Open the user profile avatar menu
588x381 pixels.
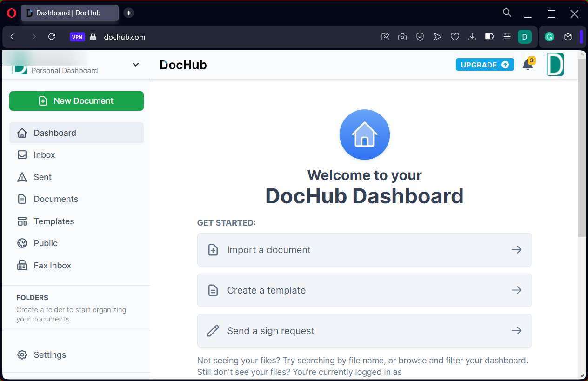(x=555, y=65)
